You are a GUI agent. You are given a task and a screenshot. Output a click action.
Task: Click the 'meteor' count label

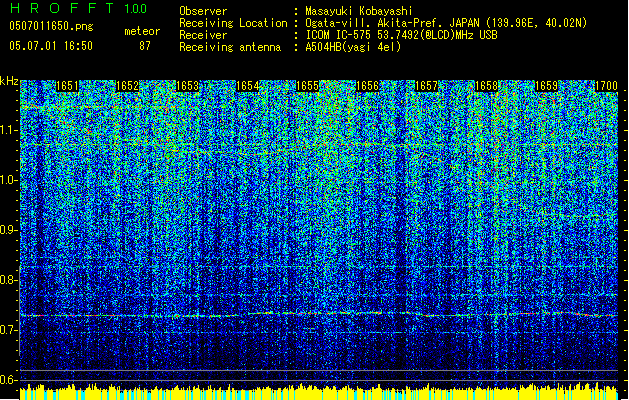142,31
